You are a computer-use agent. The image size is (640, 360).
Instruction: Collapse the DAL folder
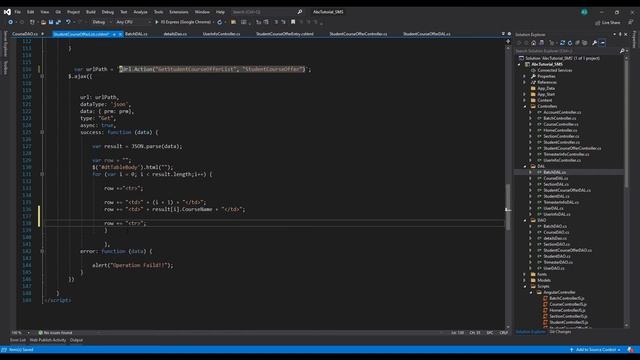tap(525, 167)
